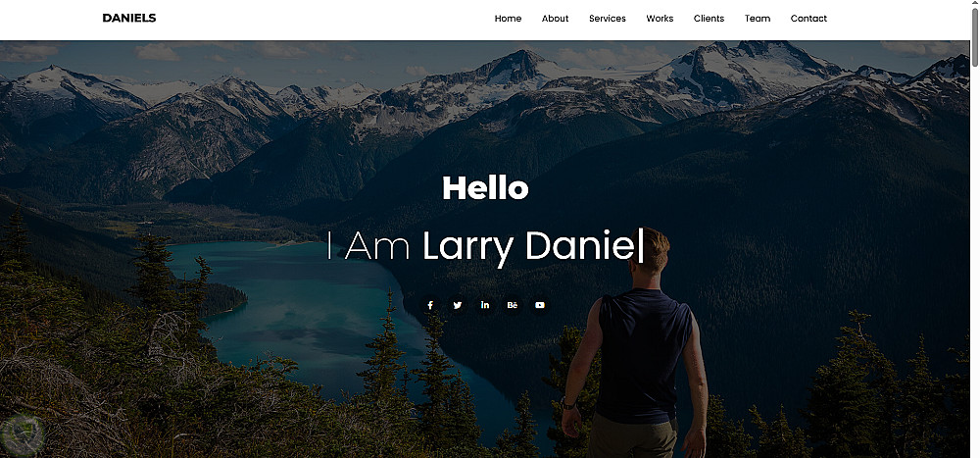Navigate to the Team section
The width and height of the screenshot is (980, 458).
pyautogui.click(x=758, y=19)
